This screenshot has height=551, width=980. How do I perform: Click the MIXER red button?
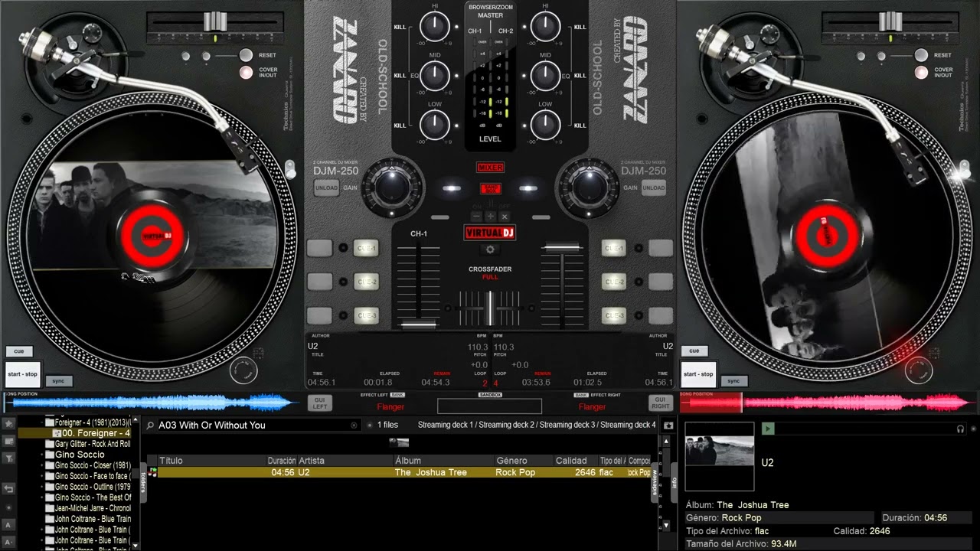490,167
